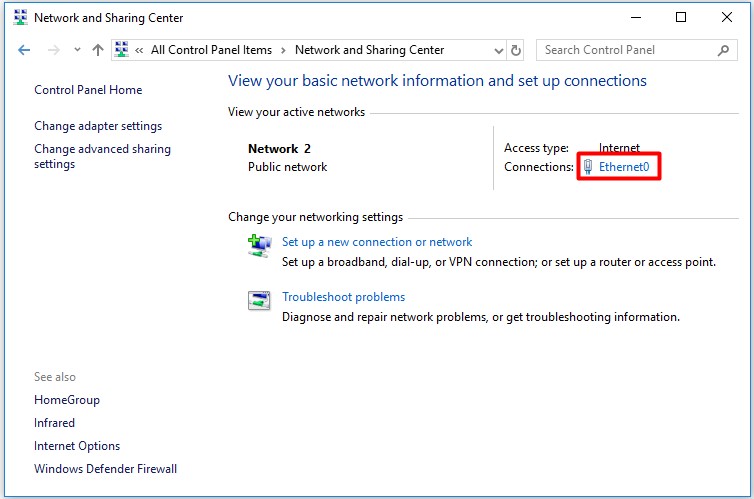Viewport: 754px width, 499px height.
Task: Click the Network 2 name
Action: (279, 149)
